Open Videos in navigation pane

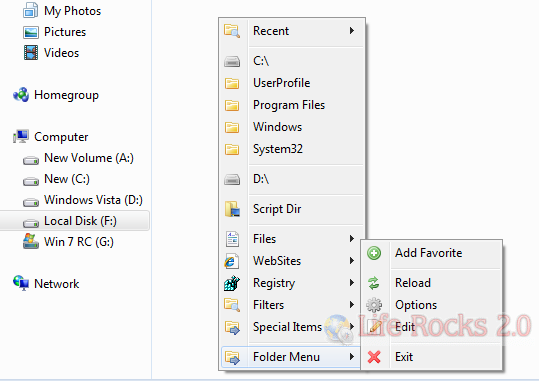tap(62, 53)
